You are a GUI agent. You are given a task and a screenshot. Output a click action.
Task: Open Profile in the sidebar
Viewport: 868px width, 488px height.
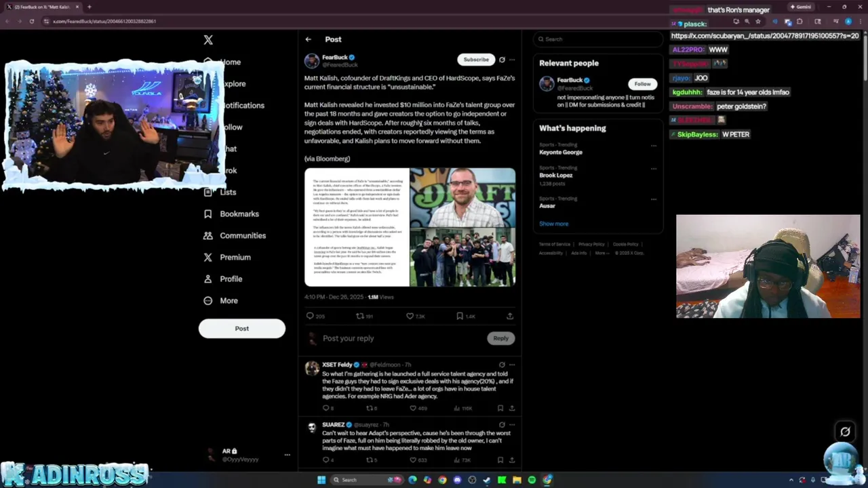tap(223, 279)
